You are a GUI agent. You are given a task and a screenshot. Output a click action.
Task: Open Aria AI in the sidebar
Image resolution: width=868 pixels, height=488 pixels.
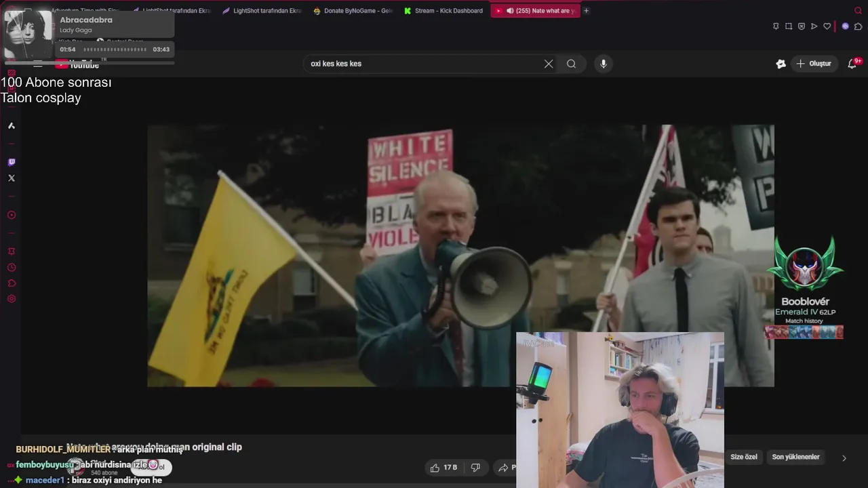pos(12,125)
